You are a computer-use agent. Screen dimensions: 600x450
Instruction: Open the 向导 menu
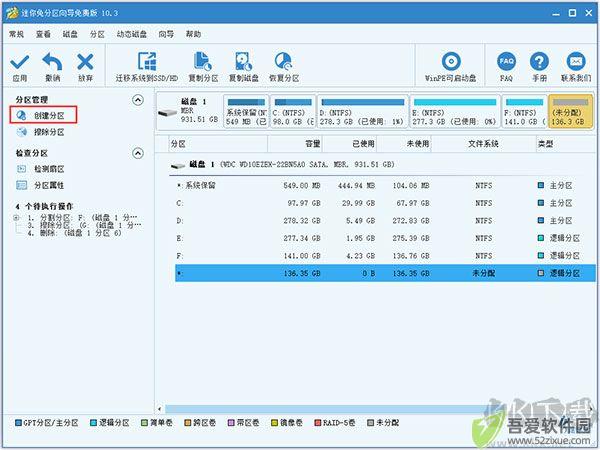pos(166,34)
